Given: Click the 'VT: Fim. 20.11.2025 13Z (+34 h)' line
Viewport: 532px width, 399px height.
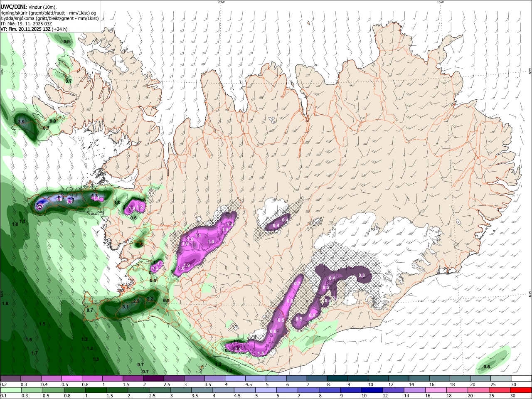Looking at the screenshot, I should pos(34,29).
